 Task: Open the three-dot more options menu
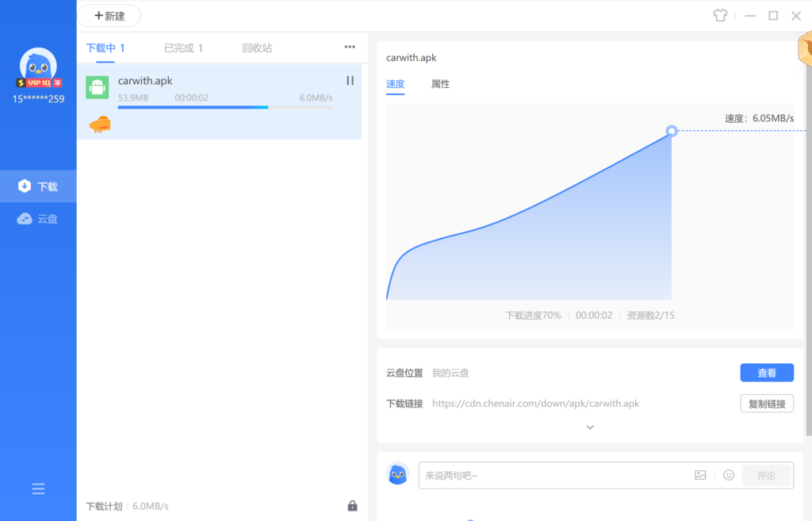pyautogui.click(x=350, y=48)
